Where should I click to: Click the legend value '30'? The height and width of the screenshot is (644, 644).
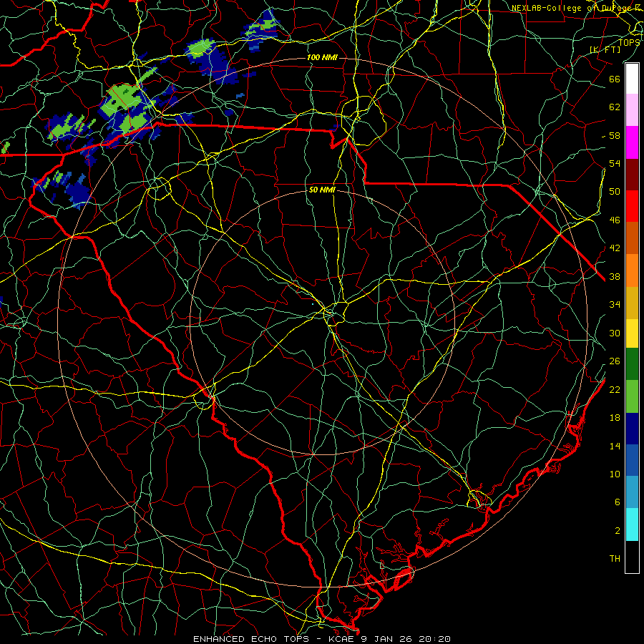coord(615,333)
